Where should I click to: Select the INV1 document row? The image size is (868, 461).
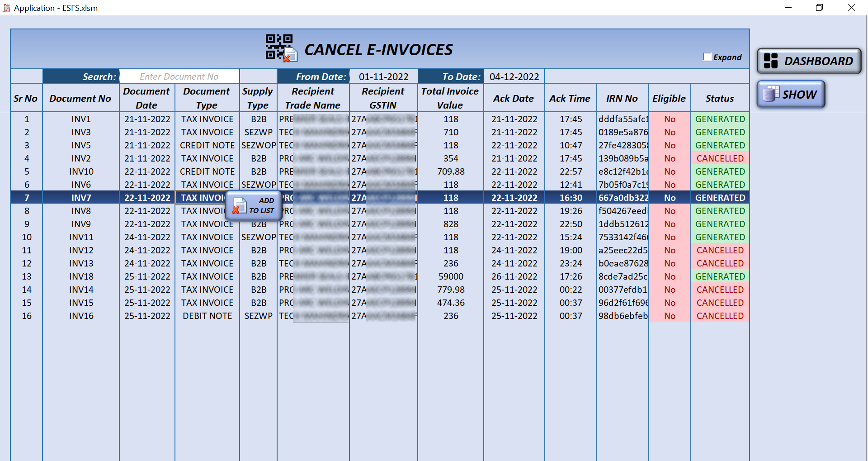(81, 119)
